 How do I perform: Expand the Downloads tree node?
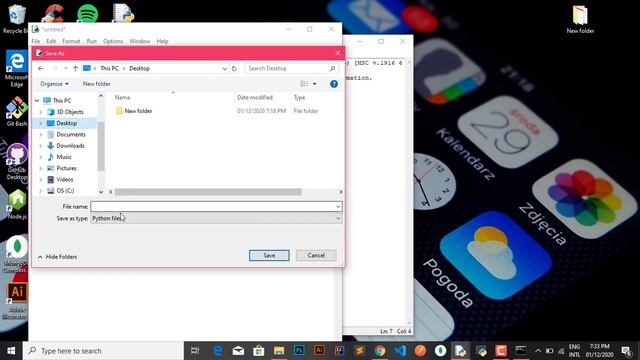point(40,146)
